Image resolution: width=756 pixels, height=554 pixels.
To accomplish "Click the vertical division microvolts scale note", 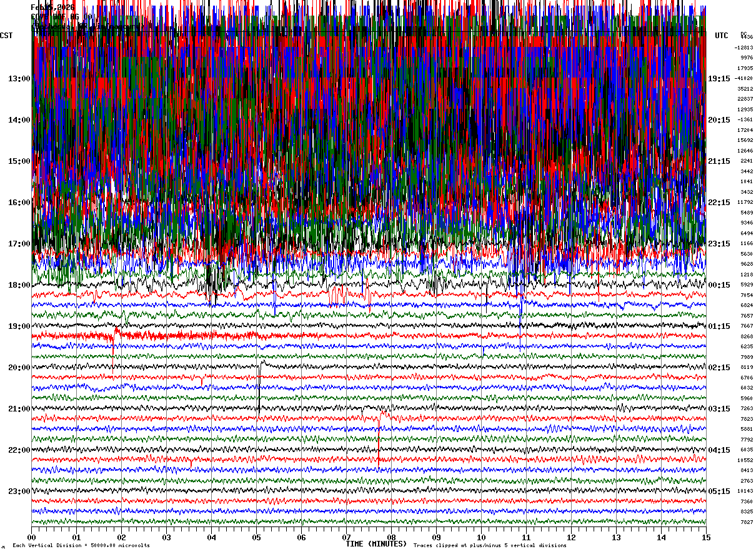I will (x=81, y=545).
